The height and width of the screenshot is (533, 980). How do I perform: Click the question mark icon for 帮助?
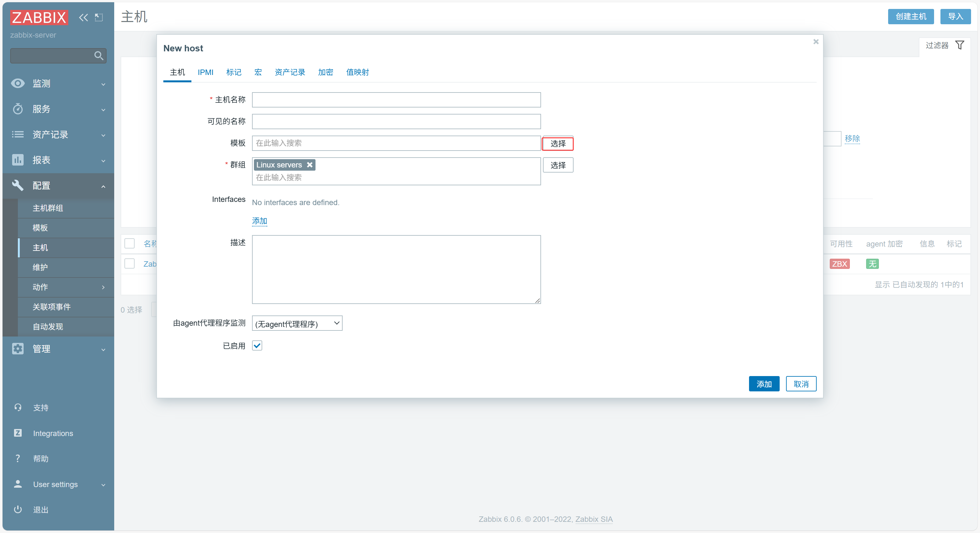pyautogui.click(x=18, y=458)
